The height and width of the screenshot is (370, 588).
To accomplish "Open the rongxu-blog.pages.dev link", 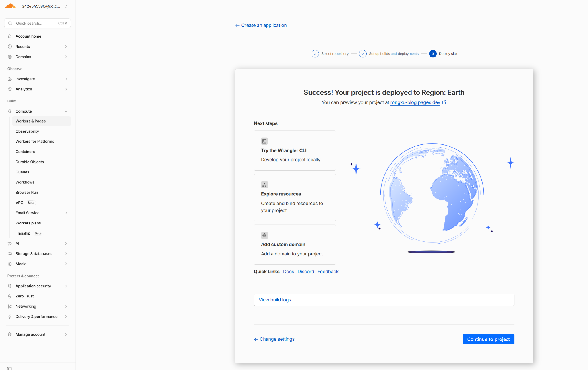I will pos(415,102).
